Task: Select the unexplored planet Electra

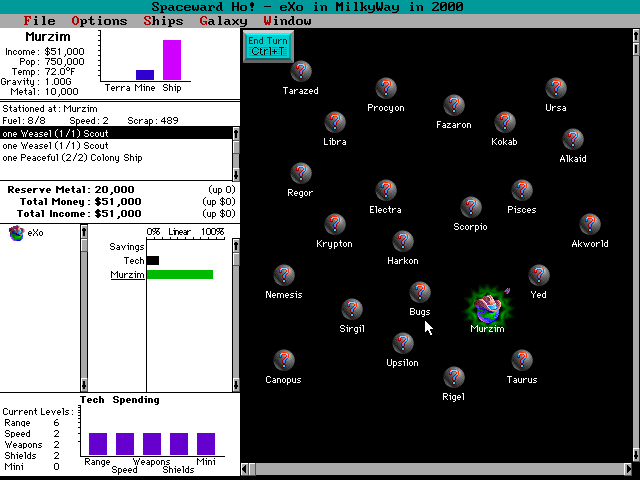Action: 386,190
